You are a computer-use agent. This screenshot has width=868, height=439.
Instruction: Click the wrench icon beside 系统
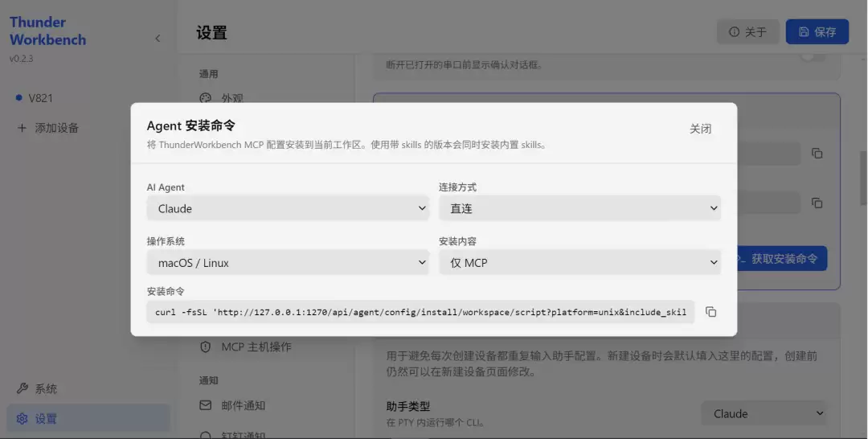pos(23,388)
